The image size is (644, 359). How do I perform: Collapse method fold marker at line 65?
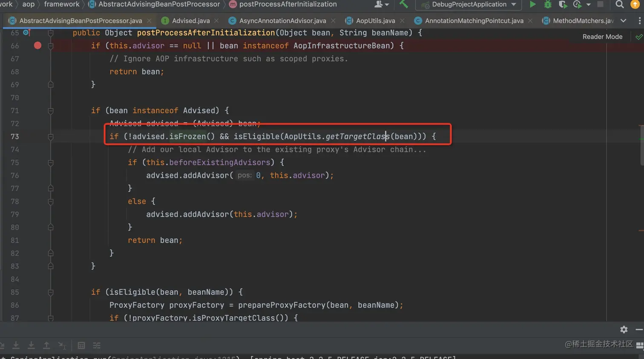[51, 33]
